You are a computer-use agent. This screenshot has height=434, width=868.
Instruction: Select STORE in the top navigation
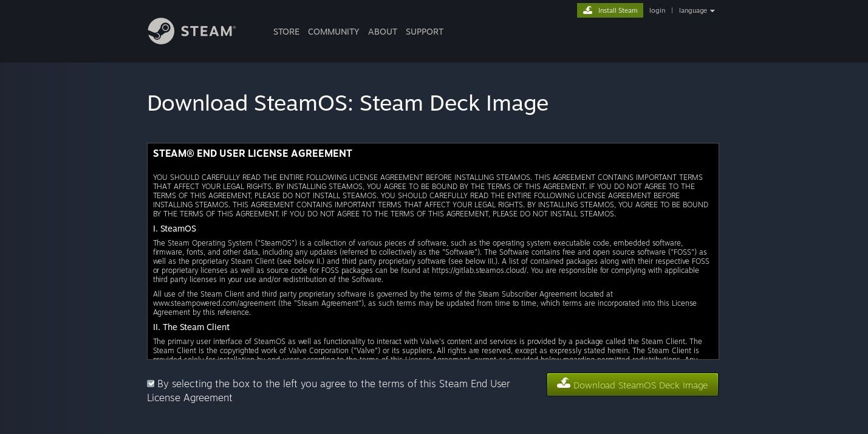(286, 32)
